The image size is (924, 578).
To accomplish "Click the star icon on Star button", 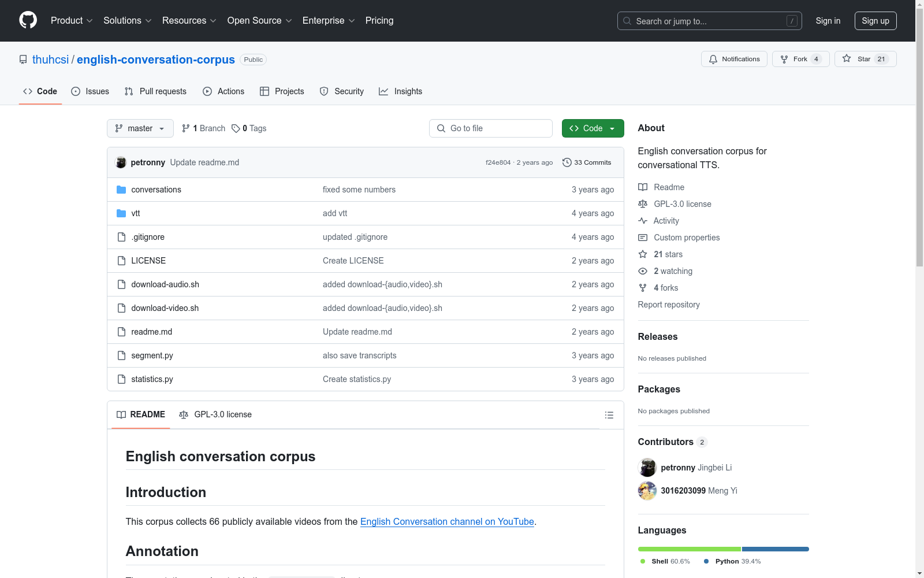I will (847, 58).
